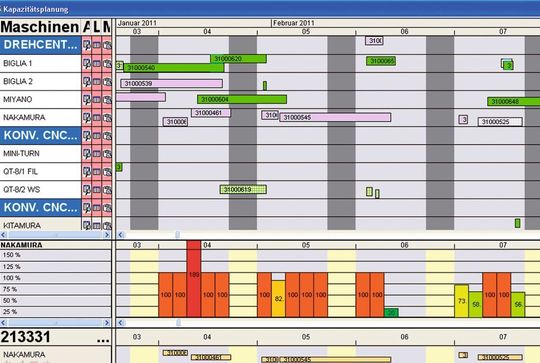Click NAKAMURA's M-column icon in machine list
This screenshot has height=363, width=540.
pos(107,117)
